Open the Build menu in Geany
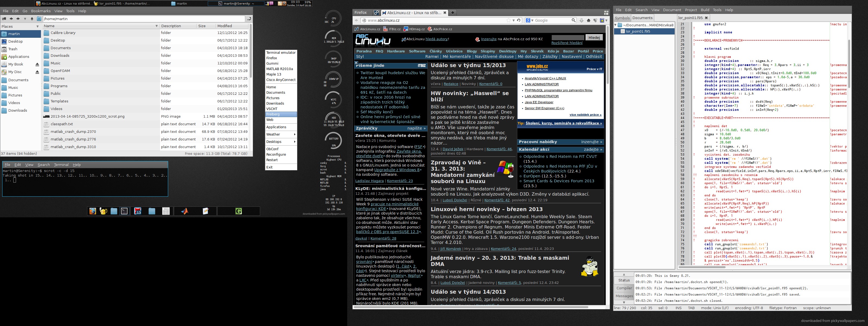This screenshot has width=868, height=326. 705,10
